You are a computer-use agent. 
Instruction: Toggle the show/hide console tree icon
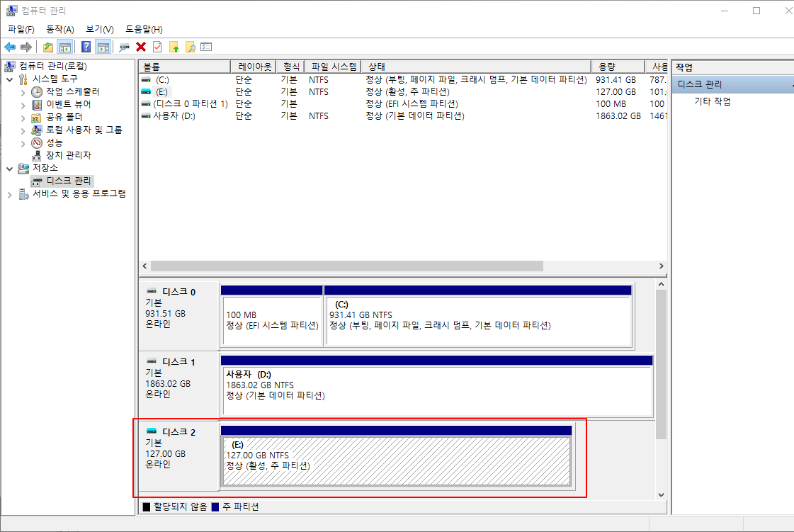tap(65, 47)
